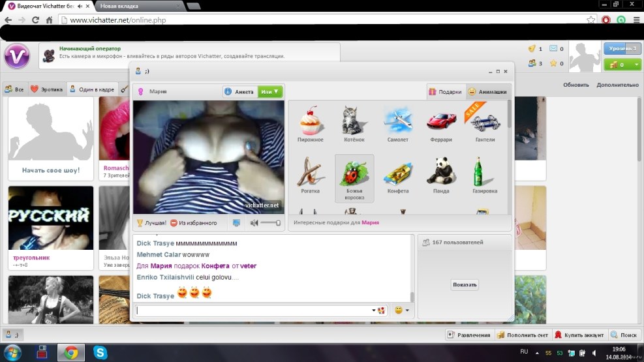Click the user avatar silhouette in the header
Screen dimensions: 644x362
pos(585,57)
